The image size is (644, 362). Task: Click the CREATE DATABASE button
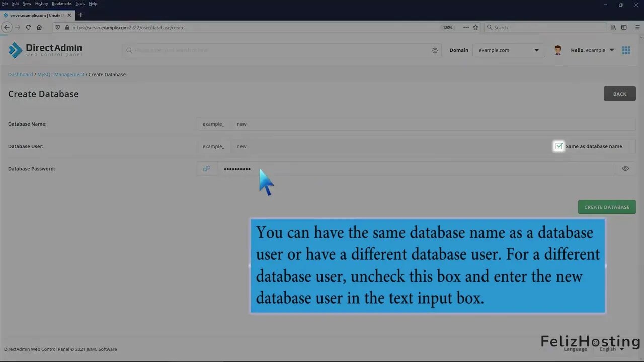click(607, 207)
